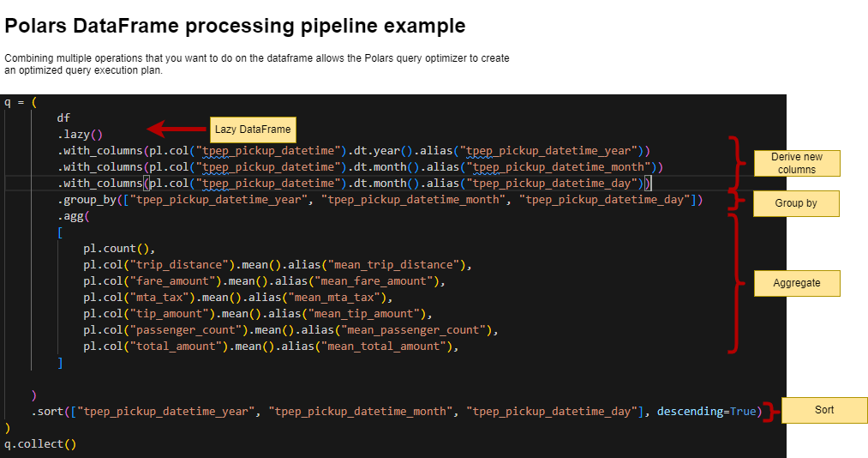The image size is (868, 458).
Task: Click descending=True in the sort call
Action: (x=706, y=411)
